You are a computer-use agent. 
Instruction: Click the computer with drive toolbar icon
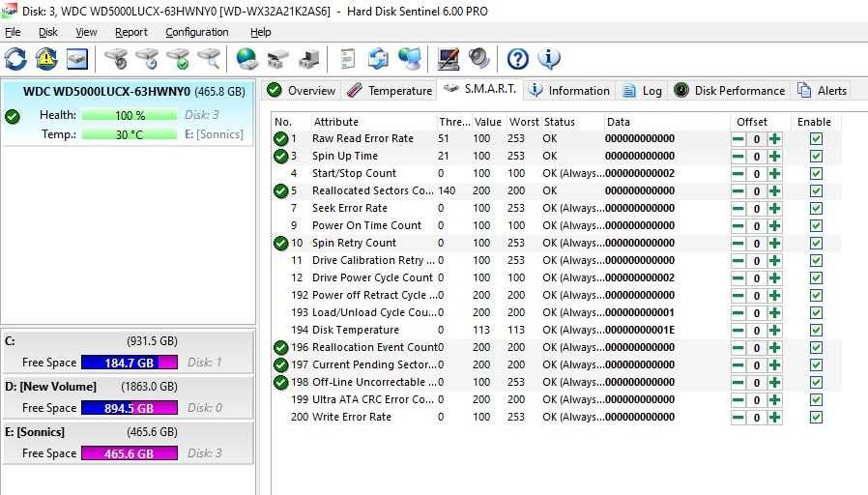(308, 59)
